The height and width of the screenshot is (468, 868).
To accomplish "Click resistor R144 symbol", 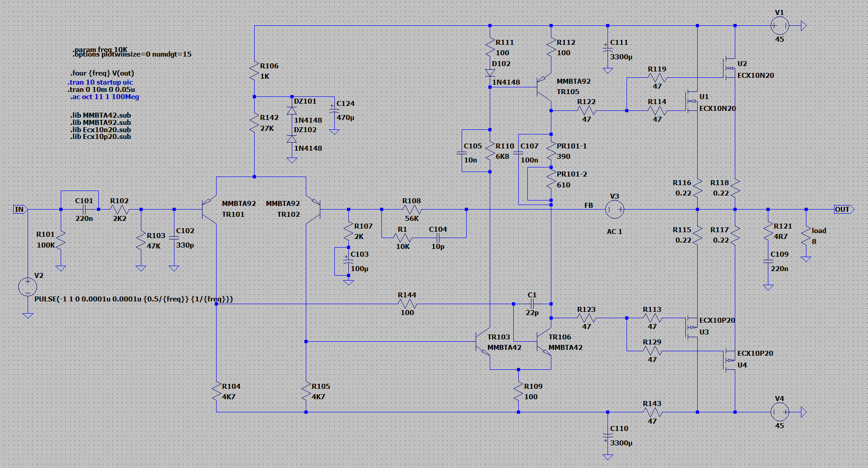I will click(407, 304).
